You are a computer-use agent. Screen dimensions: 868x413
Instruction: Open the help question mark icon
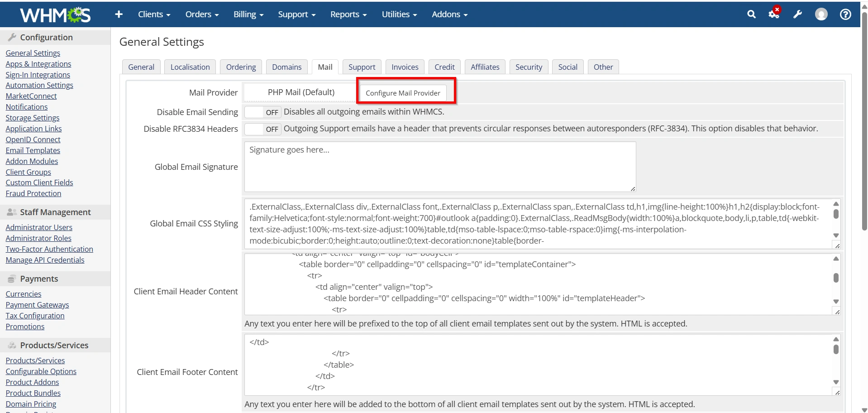click(x=845, y=14)
